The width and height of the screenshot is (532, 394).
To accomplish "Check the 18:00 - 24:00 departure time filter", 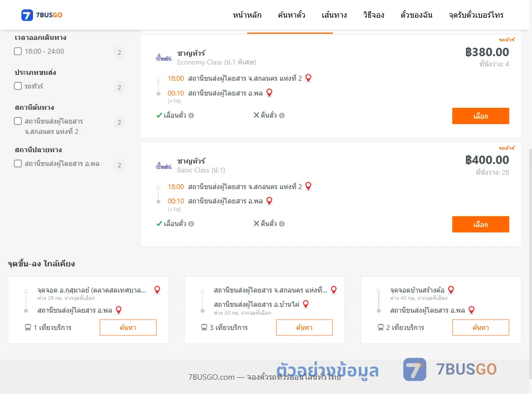I will tap(18, 51).
